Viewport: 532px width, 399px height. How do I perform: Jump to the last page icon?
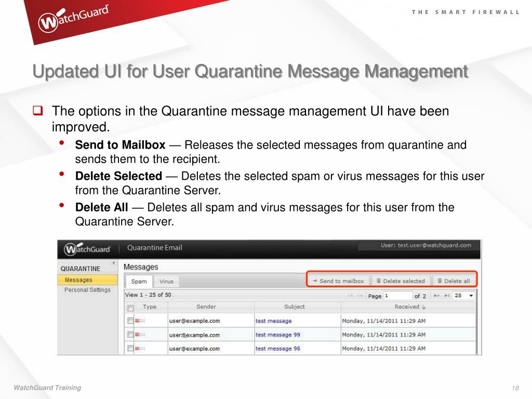(x=447, y=296)
